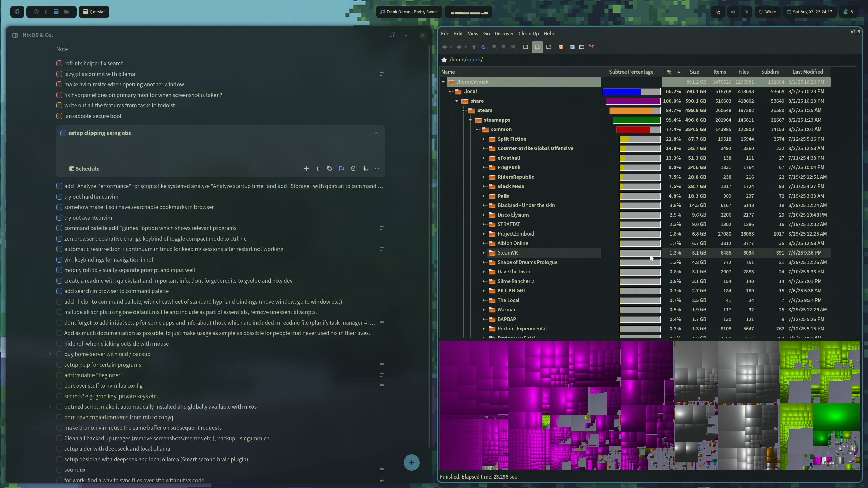The width and height of the screenshot is (868, 488).
Task: Click the orange Move to Trash icon
Action: pyautogui.click(x=561, y=47)
